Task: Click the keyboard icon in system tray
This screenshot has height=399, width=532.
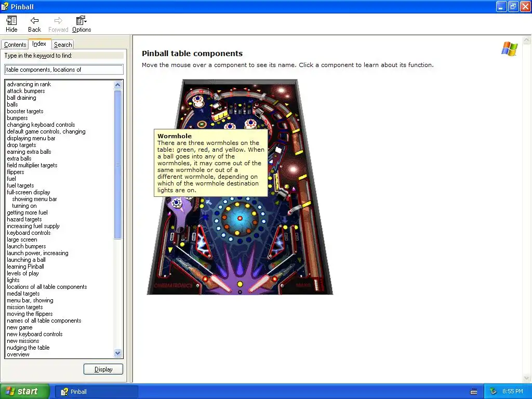Action: click(474, 392)
